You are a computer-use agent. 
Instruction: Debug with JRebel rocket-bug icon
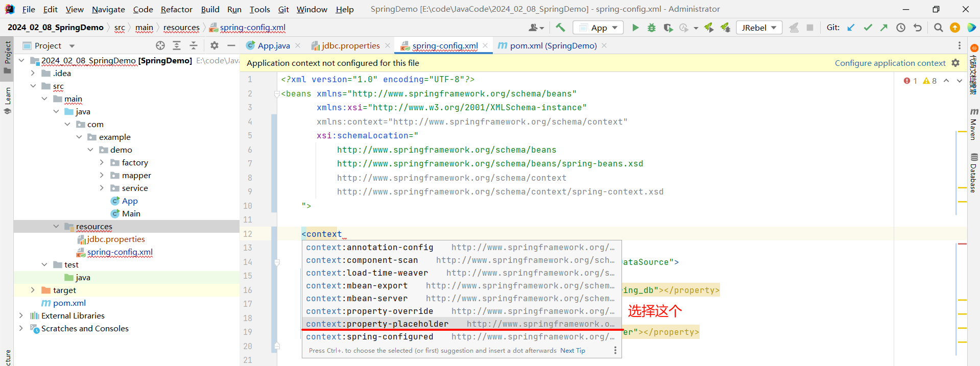(725, 28)
